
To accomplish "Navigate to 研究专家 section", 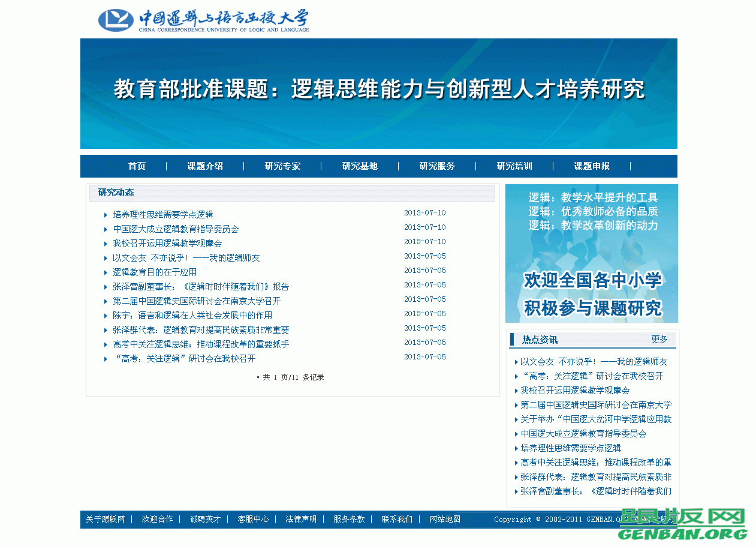I will 282,166.
